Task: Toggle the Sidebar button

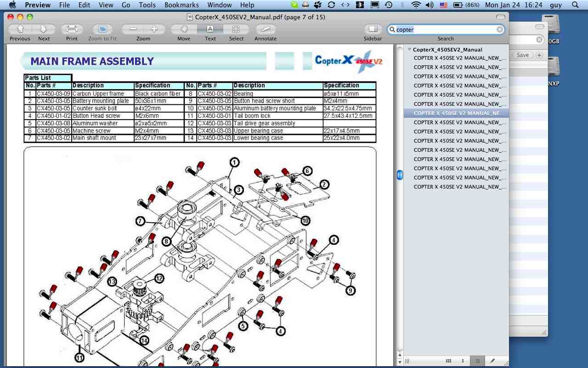Action: coord(373,29)
